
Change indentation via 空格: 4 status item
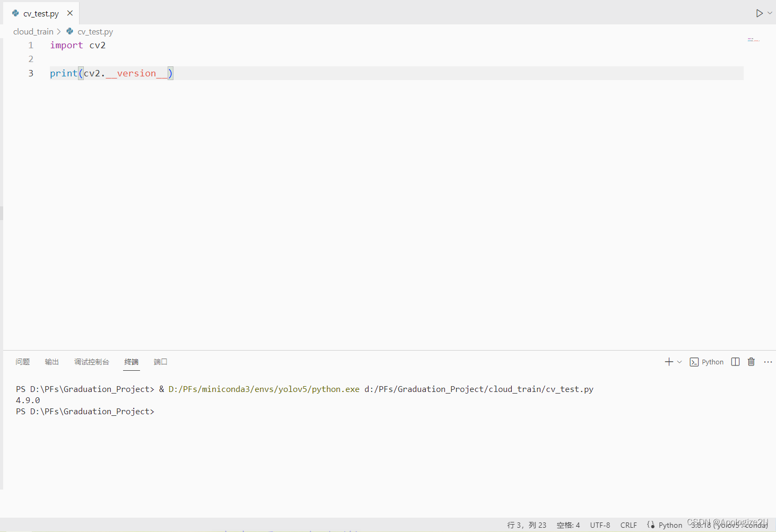click(x=568, y=525)
